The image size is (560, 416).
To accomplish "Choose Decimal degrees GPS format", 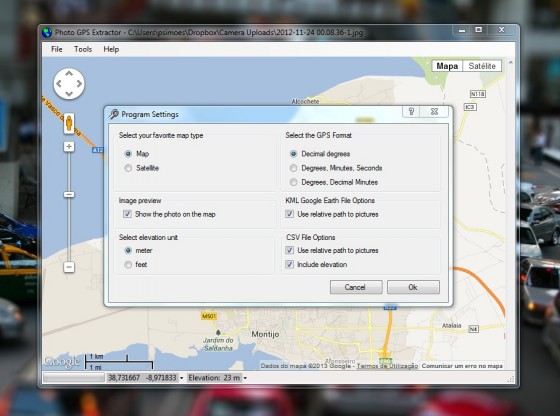I will (293, 154).
